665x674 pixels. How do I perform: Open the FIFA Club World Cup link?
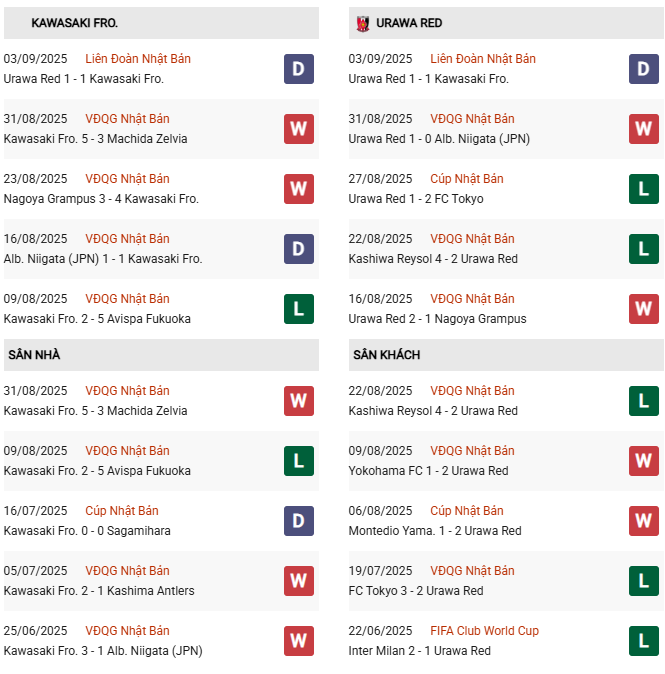pyautogui.click(x=484, y=631)
